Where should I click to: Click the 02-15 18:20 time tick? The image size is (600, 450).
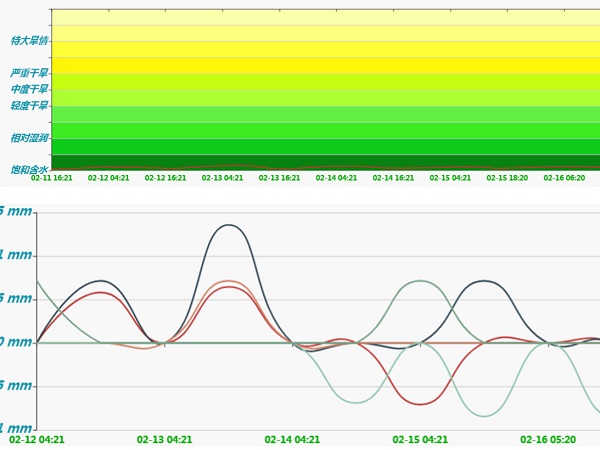(x=507, y=178)
